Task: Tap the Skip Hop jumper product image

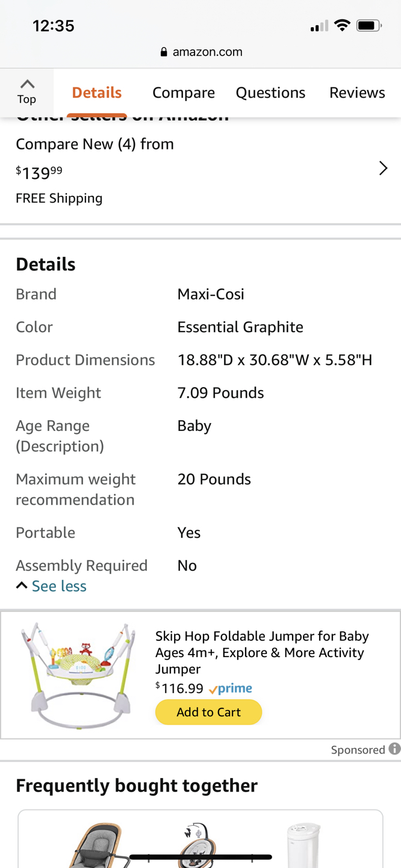Action: pyautogui.click(x=78, y=675)
